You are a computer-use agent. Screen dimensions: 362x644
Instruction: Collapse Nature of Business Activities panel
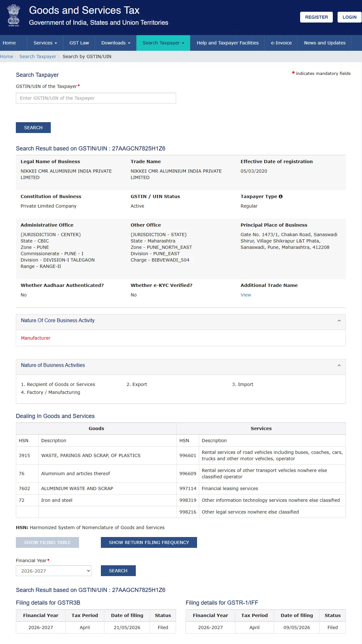coord(339,365)
